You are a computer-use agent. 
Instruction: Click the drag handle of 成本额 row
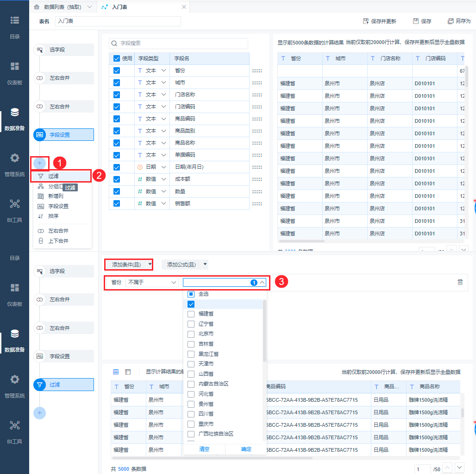257,179
